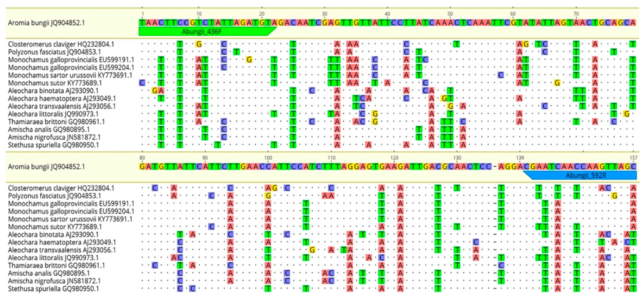
Task: Select Monochamus galloprovincialis EU599191.1 in the 80–157 block
Action: (x=71, y=204)
